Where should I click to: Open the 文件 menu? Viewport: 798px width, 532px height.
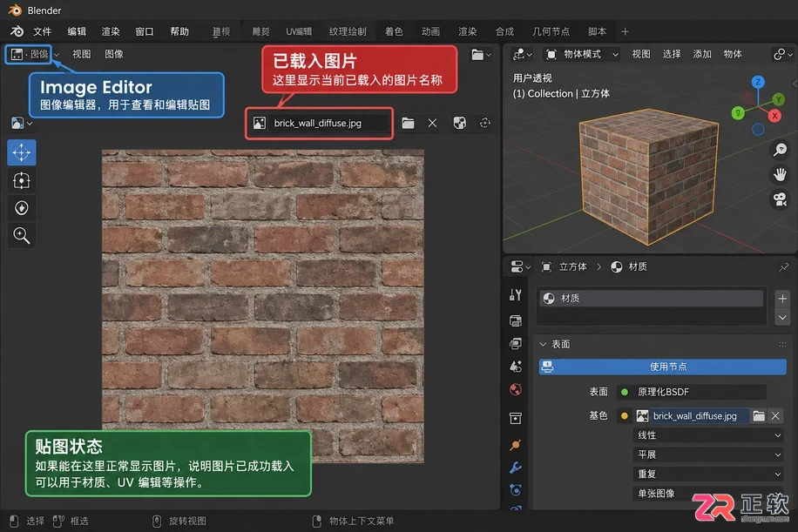point(42,31)
